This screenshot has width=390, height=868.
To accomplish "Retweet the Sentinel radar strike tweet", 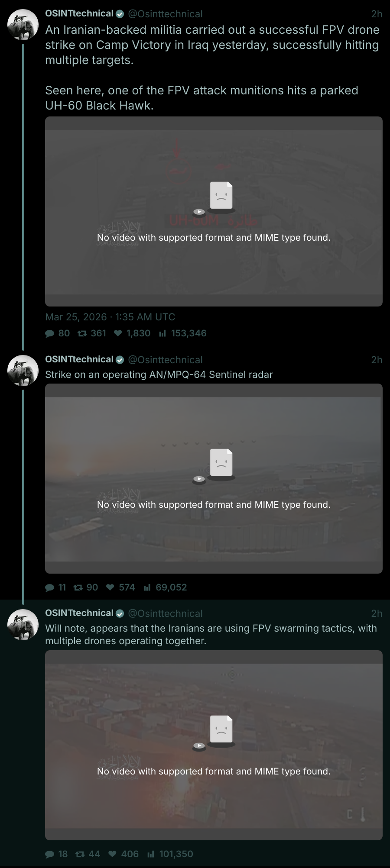I will pyautogui.click(x=78, y=587).
